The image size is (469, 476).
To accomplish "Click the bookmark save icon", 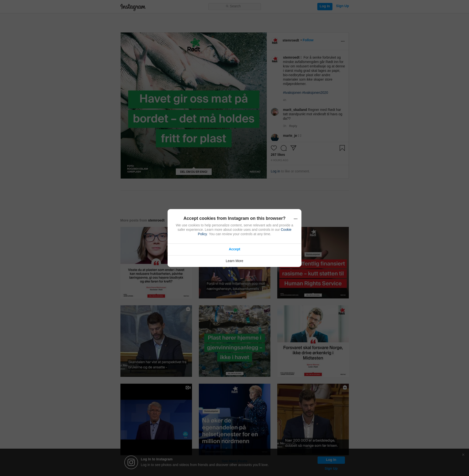I will point(342,148).
